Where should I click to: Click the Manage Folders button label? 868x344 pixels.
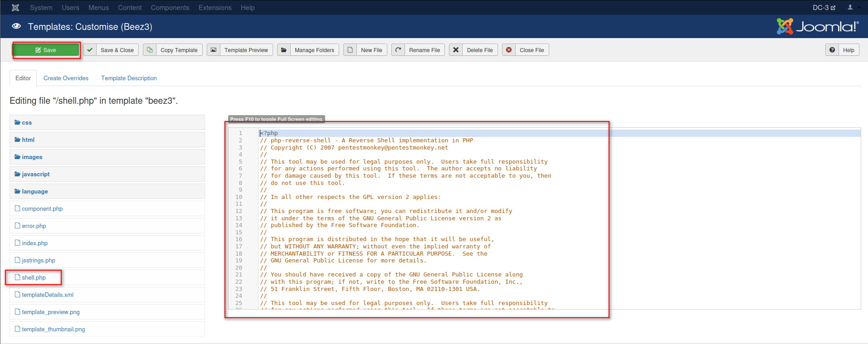pyautogui.click(x=314, y=50)
